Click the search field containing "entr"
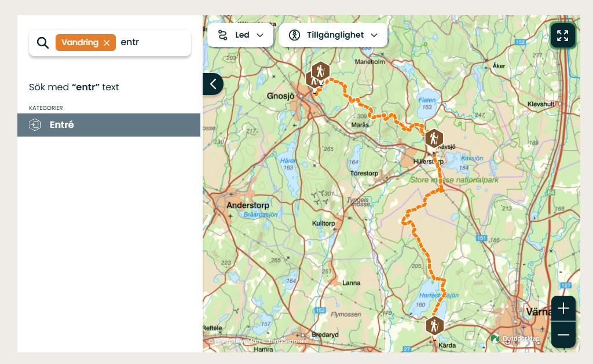593x364 pixels. 152,43
